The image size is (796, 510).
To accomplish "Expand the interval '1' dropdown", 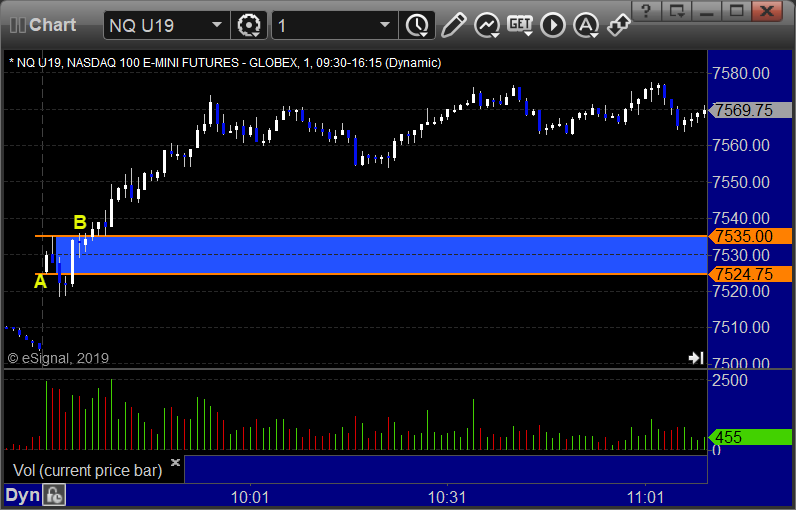I will pos(385,25).
